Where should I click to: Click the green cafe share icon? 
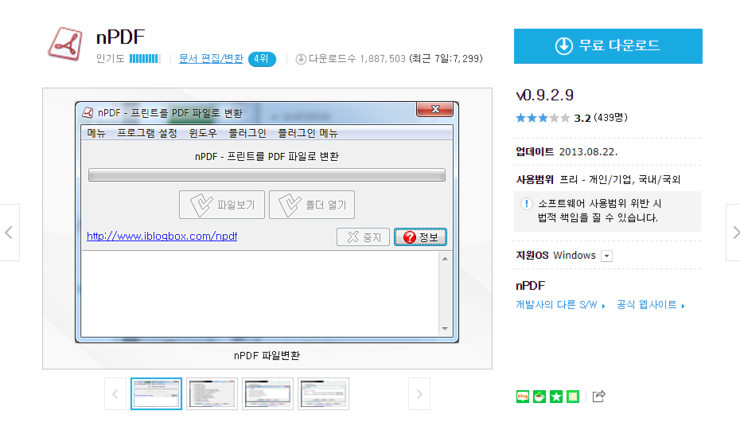coord(539,396)
